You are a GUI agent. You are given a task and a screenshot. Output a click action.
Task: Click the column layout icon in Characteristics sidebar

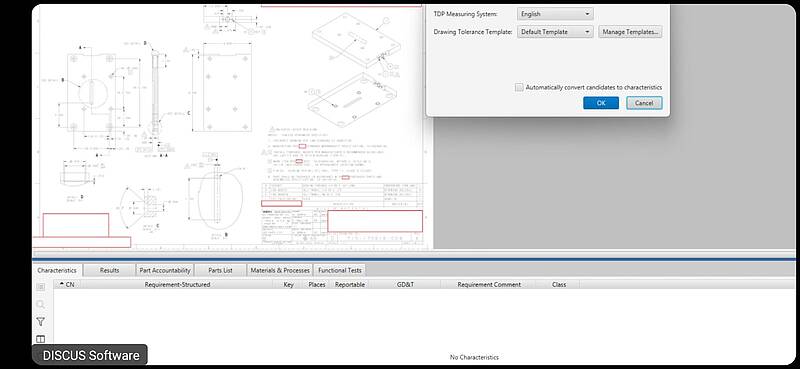[41, 339]
